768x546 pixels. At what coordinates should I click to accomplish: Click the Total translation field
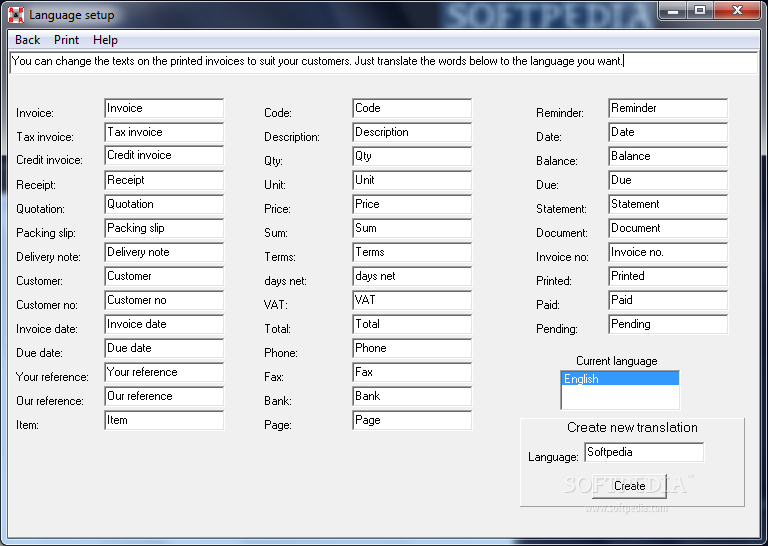point(412,324)
